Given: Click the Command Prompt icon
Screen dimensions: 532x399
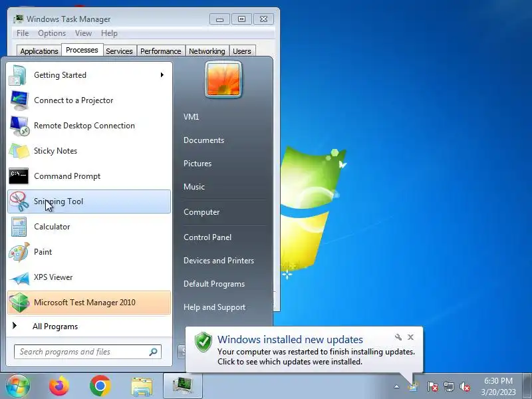Looking at the screenshot, I should 19,176.
